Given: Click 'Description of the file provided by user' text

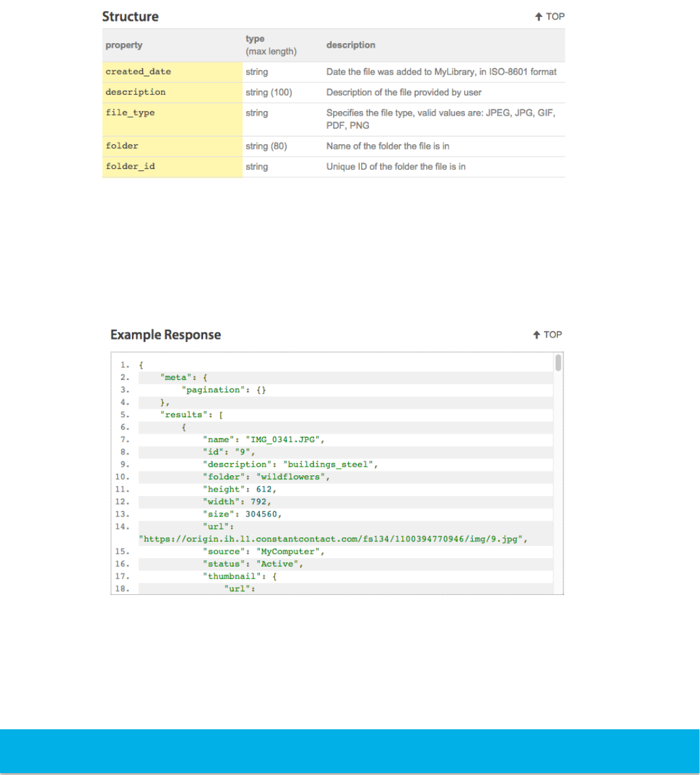Looking at the screenshot, I should click(404, 93).
